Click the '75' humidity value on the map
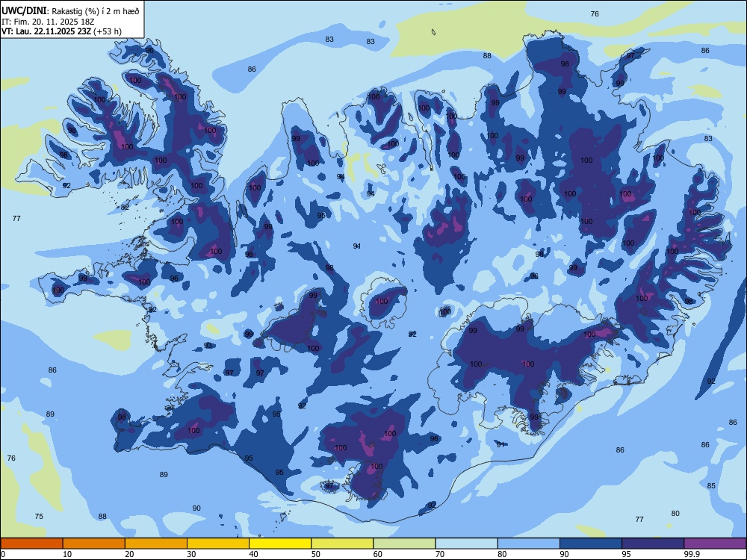 coord(39,516)
